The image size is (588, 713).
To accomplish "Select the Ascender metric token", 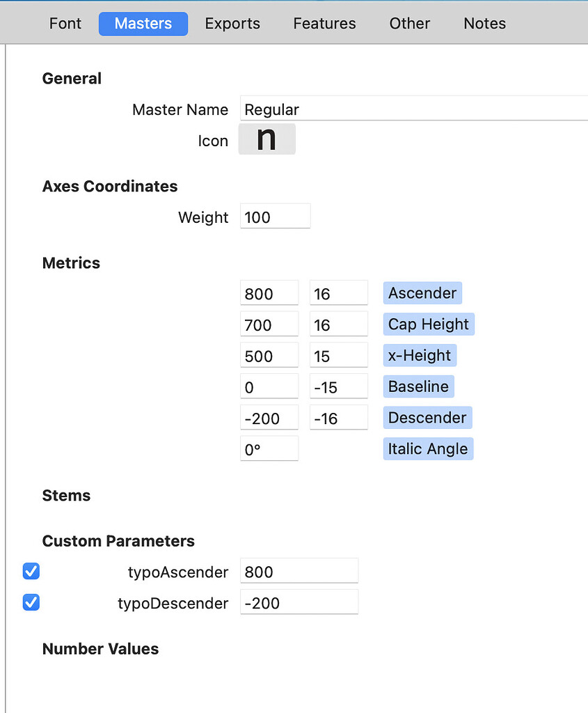I will [x=422, y=292].
